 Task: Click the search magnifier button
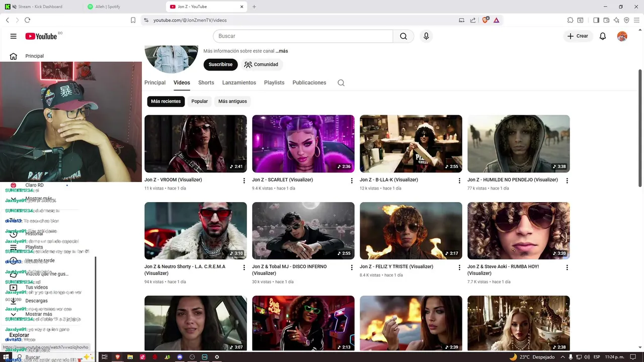pos(404,36)
